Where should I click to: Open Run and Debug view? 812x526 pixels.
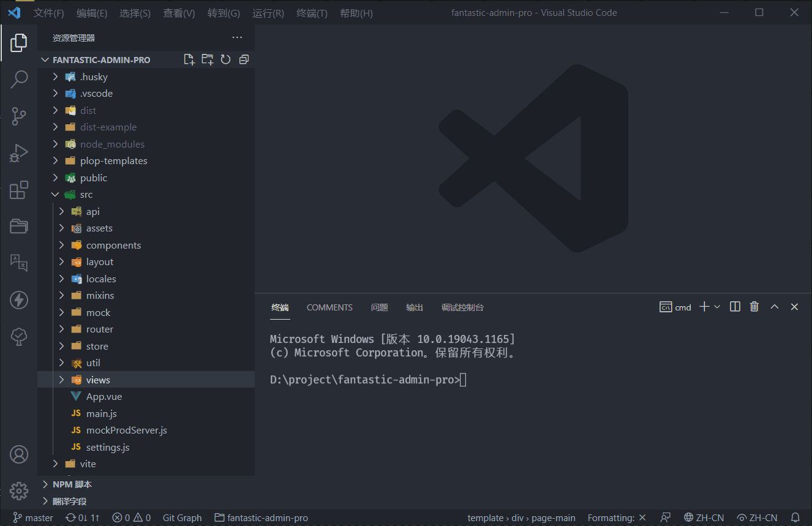tap(19, 153)
